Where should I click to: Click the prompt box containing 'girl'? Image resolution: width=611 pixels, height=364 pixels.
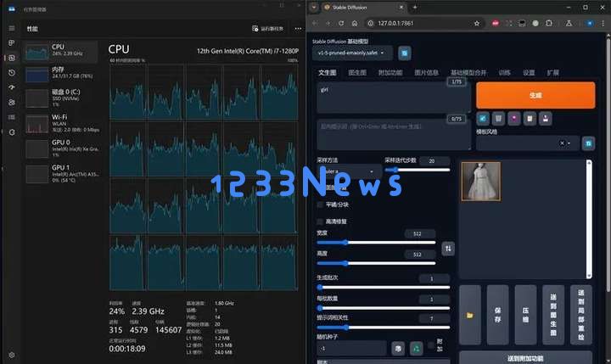pyautogui.click(x=394, y=98)
